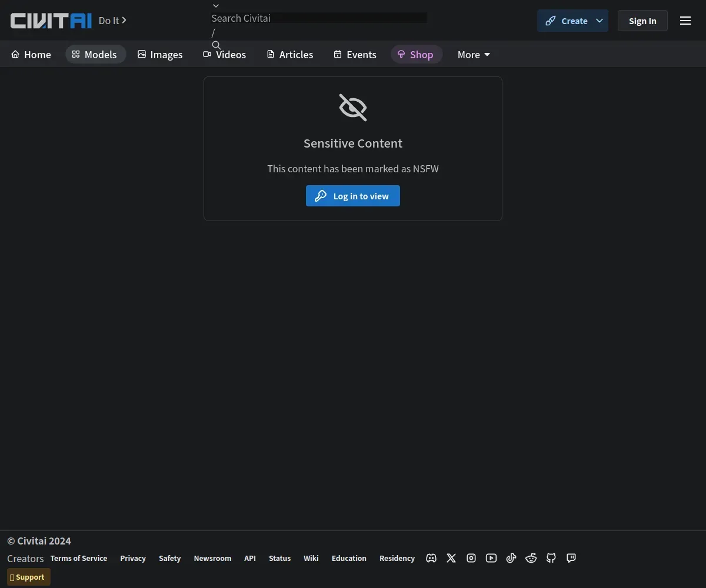Click the X (Twitter) icon in footer
706x588 pixels.
451,558
